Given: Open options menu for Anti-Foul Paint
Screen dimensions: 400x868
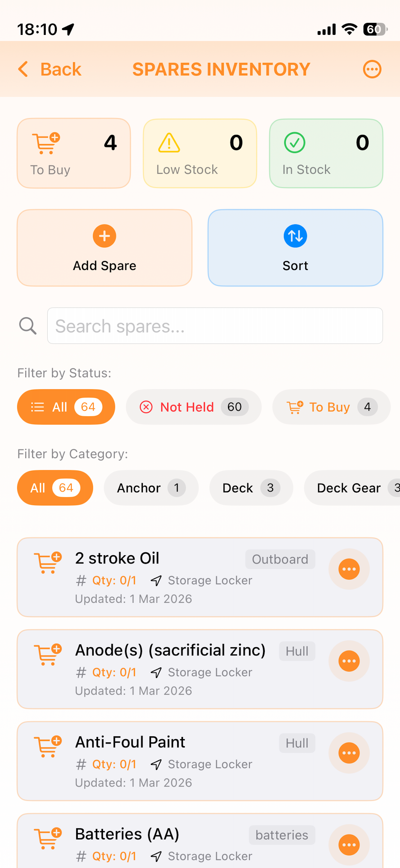Looking at the screenshot, I should [x=349, y=753].
